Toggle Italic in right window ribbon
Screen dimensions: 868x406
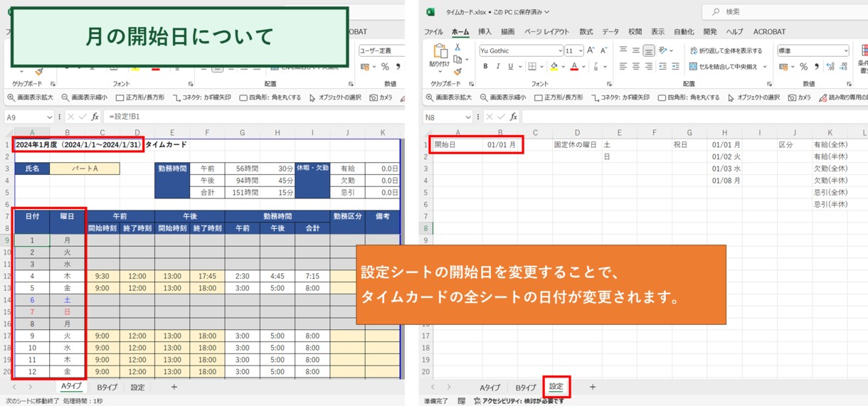(x=498, y=66)
